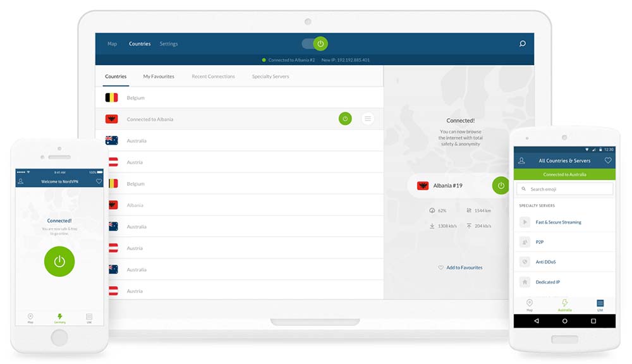Tap the magnifier icon in Android search field
Viewport: 632px width, 364px height.
[523, 189]
